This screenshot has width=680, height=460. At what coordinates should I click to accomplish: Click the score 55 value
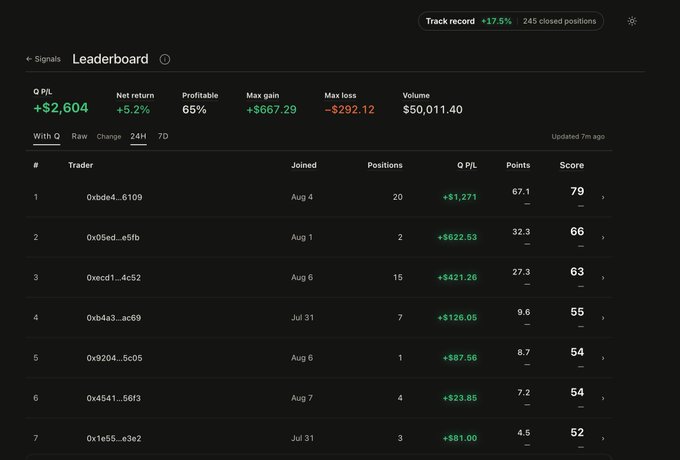pos(577,312)
